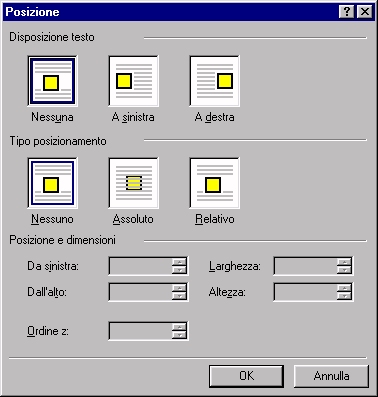Increase the Ordine z spinner value

(x=179, y=327)
